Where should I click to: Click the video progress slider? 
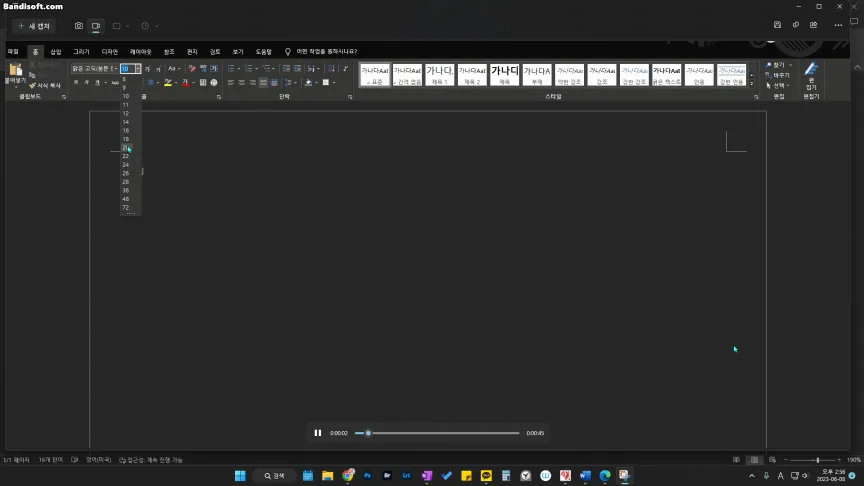tap(437, 433)
